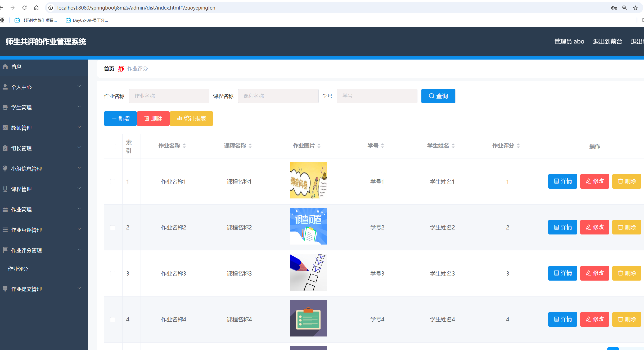This screenshot has width=644, height=350.
Task: Click the 个人中心 person icon
Action: [5, 87]
